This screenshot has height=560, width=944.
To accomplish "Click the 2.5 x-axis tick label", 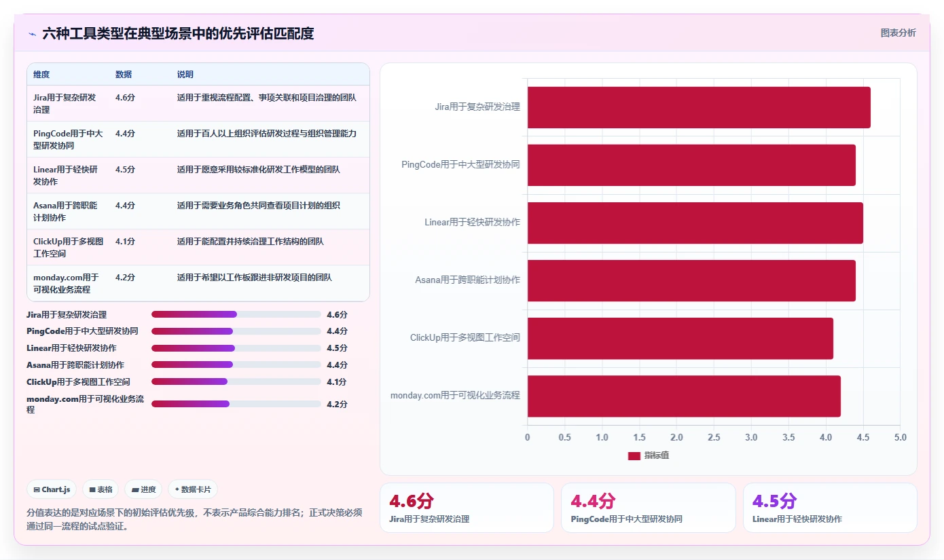I will pos(714,438).
